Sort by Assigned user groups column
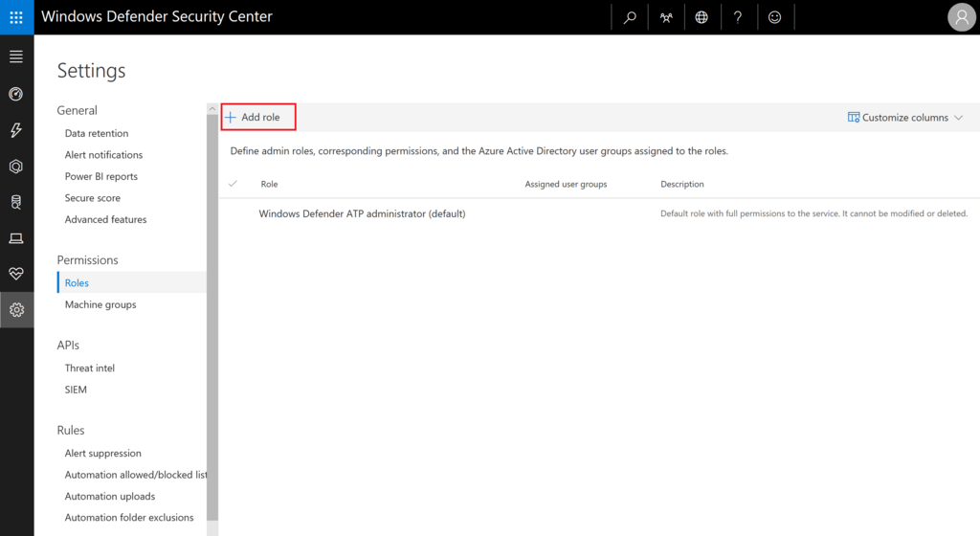Screen dimensions: 980x536 566,185
